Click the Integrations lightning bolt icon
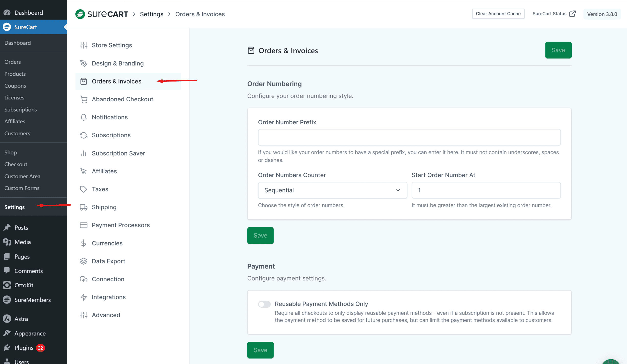627x364 pixels. pos(84,297)
